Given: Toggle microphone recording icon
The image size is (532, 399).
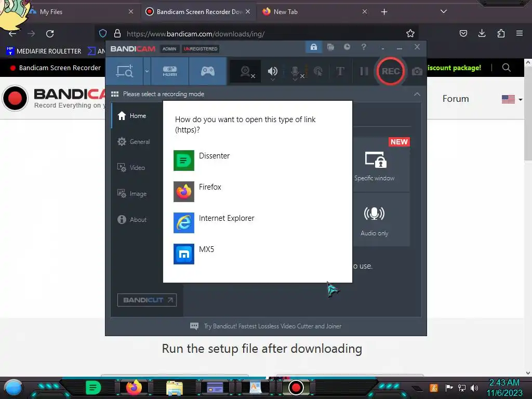Looking at the screenshot, I should [x=296, y=72].
